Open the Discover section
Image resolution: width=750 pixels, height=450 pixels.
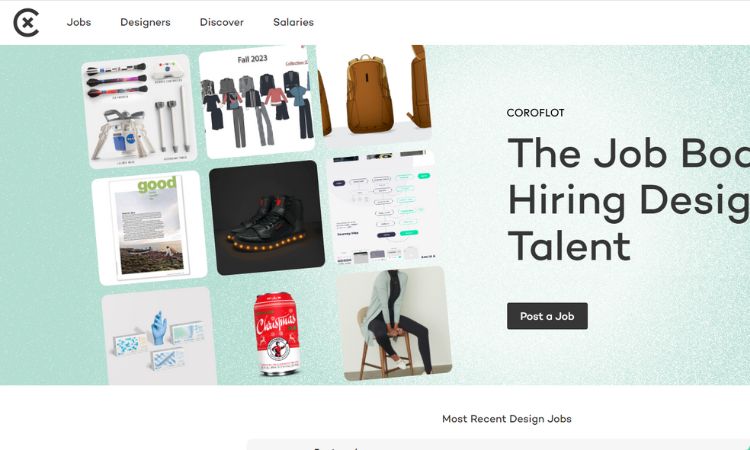(x=221, y=22)
